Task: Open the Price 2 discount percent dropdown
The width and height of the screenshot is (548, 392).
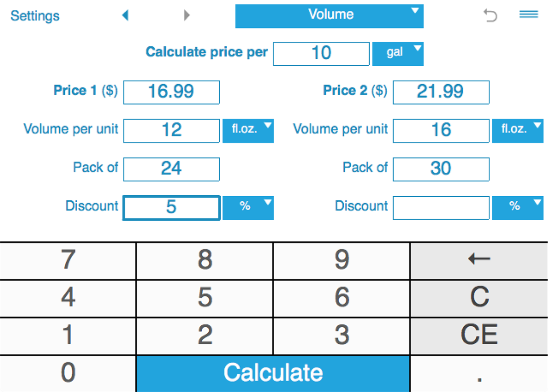Action: coord(518,208)
